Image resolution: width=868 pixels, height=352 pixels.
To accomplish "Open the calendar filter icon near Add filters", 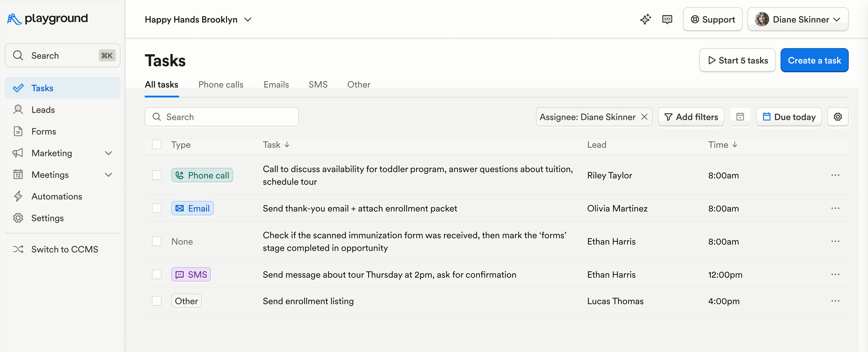I will click(740, 117).
